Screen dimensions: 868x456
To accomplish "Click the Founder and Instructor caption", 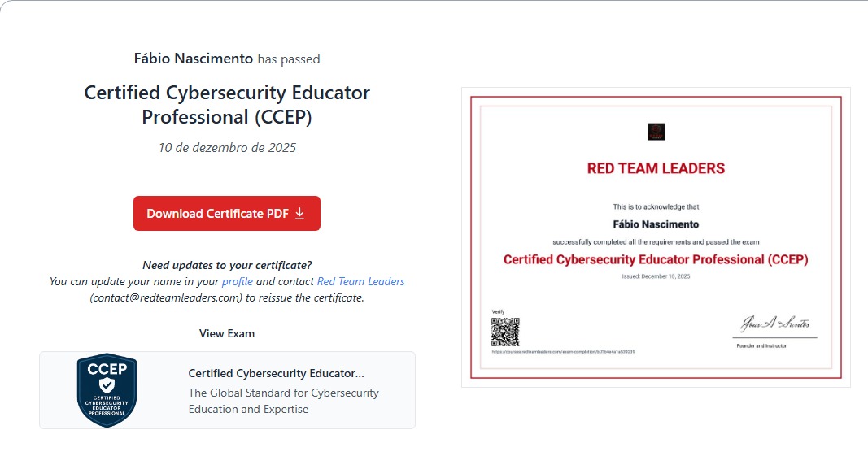I will tap(761, 345).
